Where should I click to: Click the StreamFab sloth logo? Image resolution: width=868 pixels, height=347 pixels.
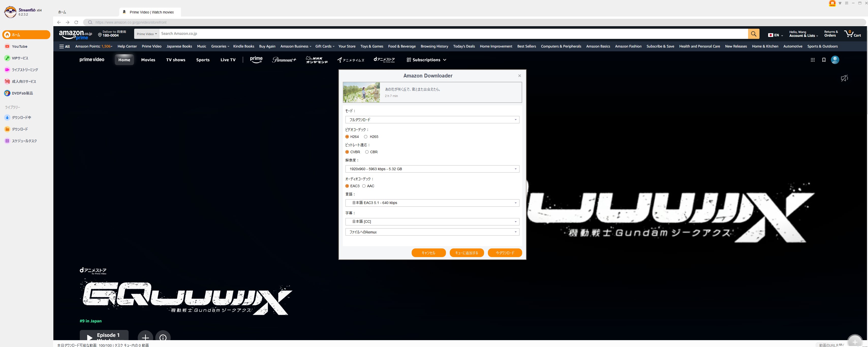[x=10, y=12]
